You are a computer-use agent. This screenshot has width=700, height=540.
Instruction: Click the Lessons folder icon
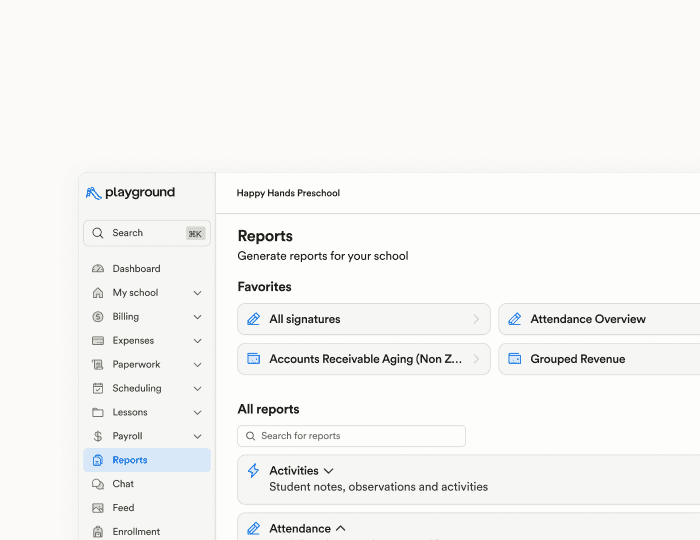point(98,412)
